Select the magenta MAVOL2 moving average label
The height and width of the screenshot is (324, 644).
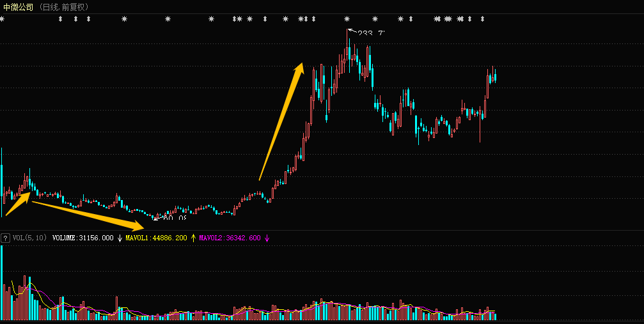click(230, 238)
